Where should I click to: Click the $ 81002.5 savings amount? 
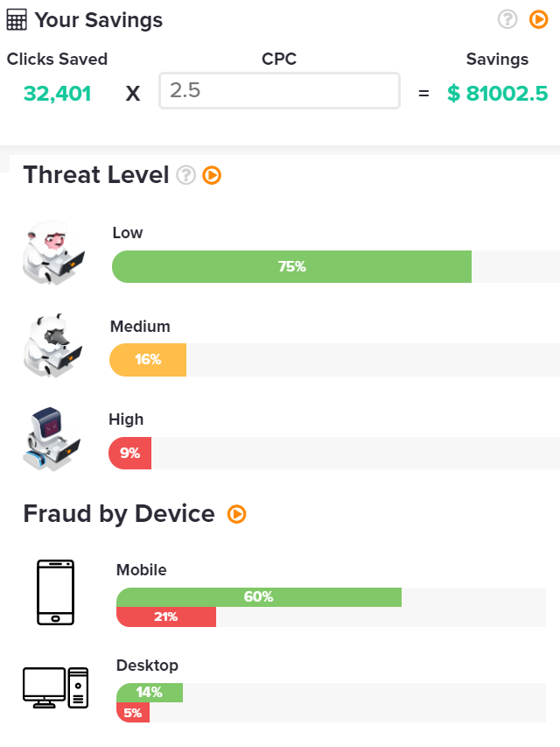tap(497, 93)
